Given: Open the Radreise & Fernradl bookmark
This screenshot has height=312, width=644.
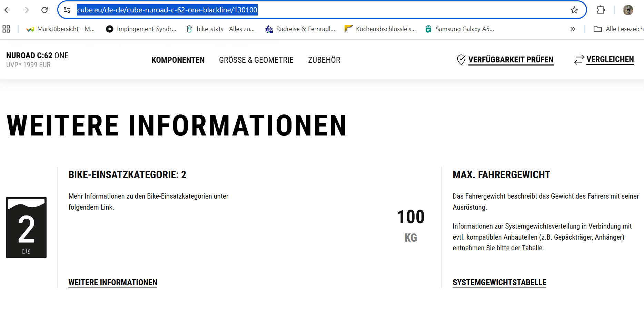Looking at the screenshot, I should pyautogui.click(x=300, y=29).
